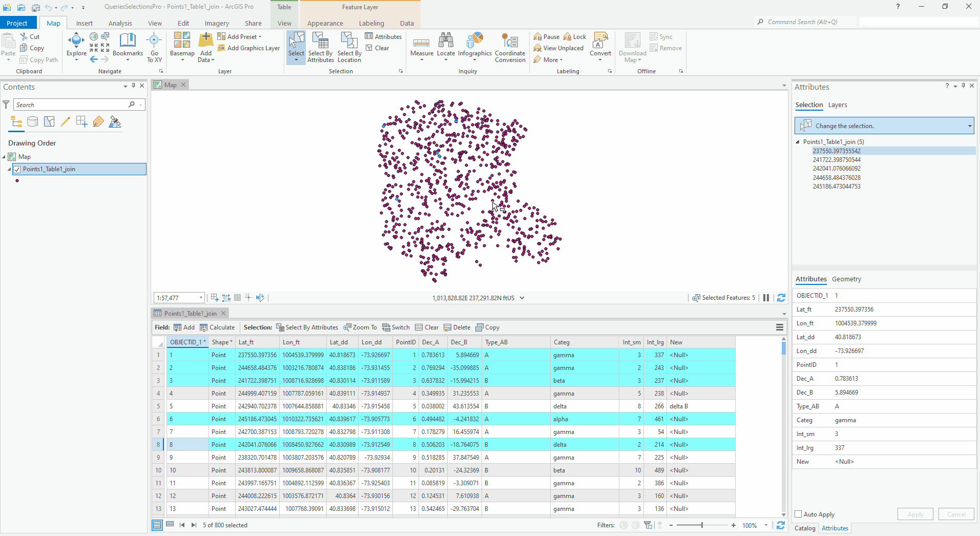Click Delete in the table toolbar
Image resolution: width=980 pixels, height=536 pixels.
tap(457, 327)
